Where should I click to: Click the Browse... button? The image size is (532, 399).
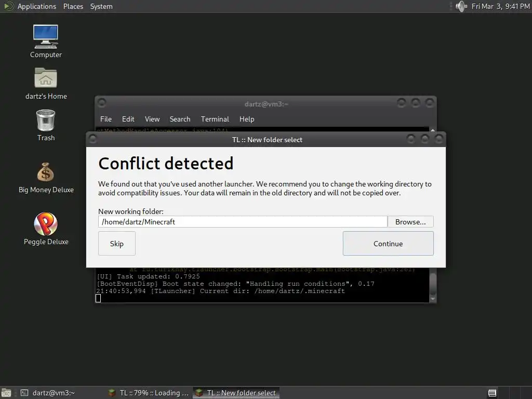click(410, 222)
